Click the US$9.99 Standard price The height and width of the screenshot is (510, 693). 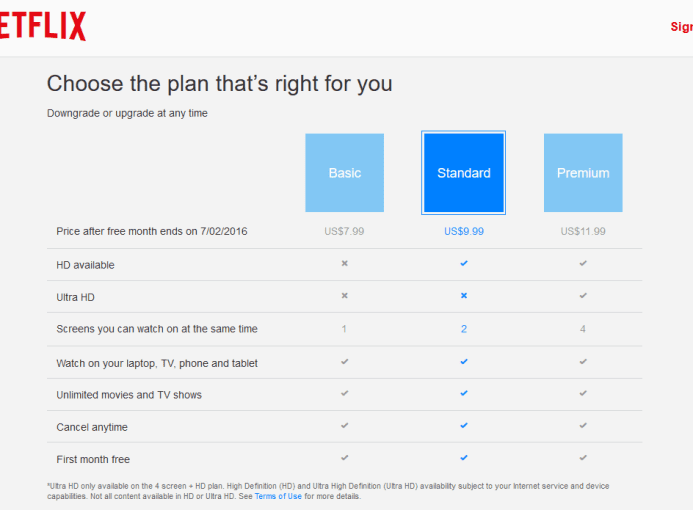pos(464,231)
